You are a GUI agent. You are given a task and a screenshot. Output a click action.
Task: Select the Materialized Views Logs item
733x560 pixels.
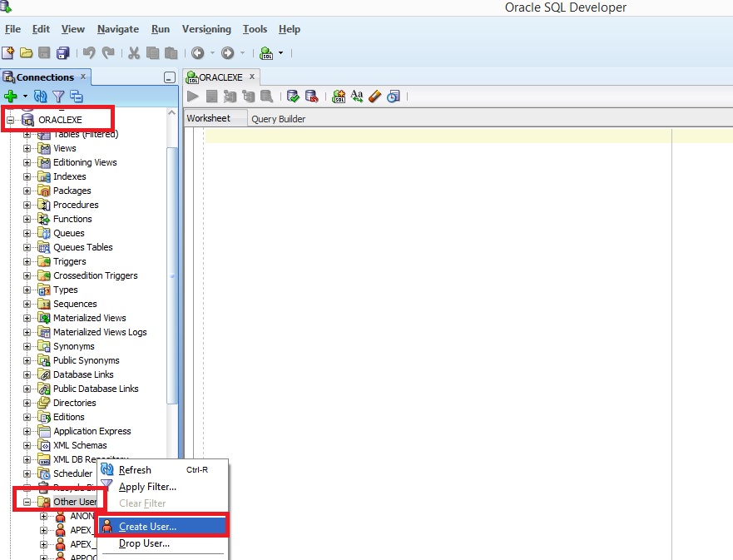click(100, 332)
